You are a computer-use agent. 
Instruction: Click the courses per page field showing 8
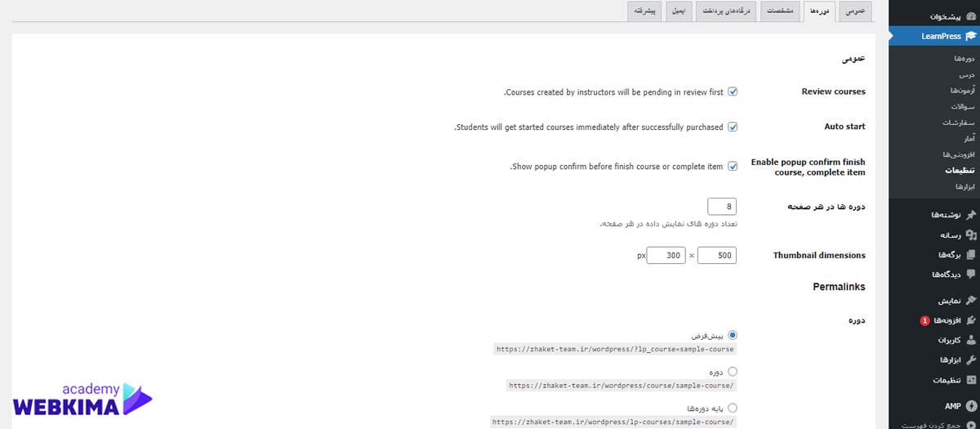click(x=722, y=206)
